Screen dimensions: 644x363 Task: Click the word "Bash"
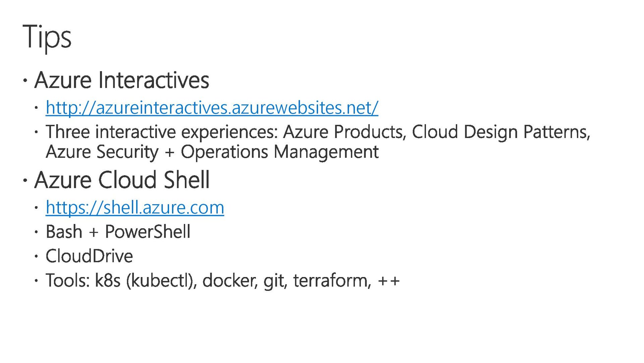click(64, 232)
